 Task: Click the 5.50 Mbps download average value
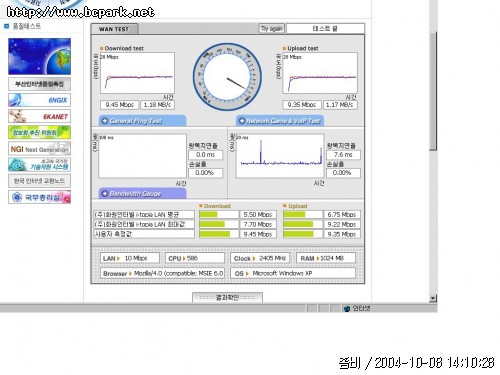[x=258, y=215]
